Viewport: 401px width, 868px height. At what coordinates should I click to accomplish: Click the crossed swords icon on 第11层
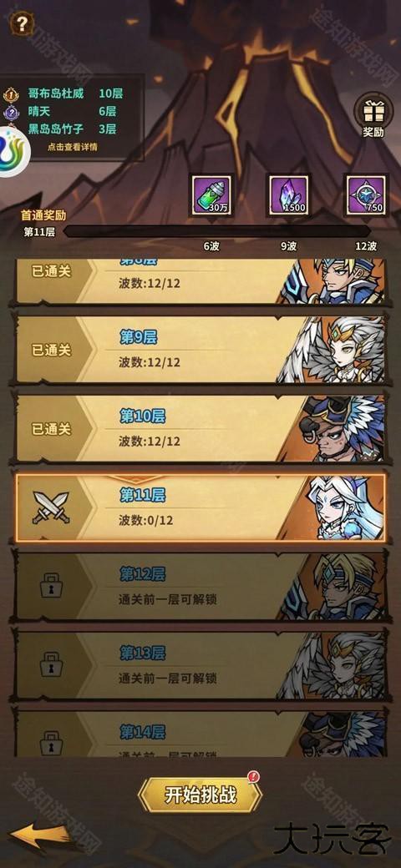(51, 507)
